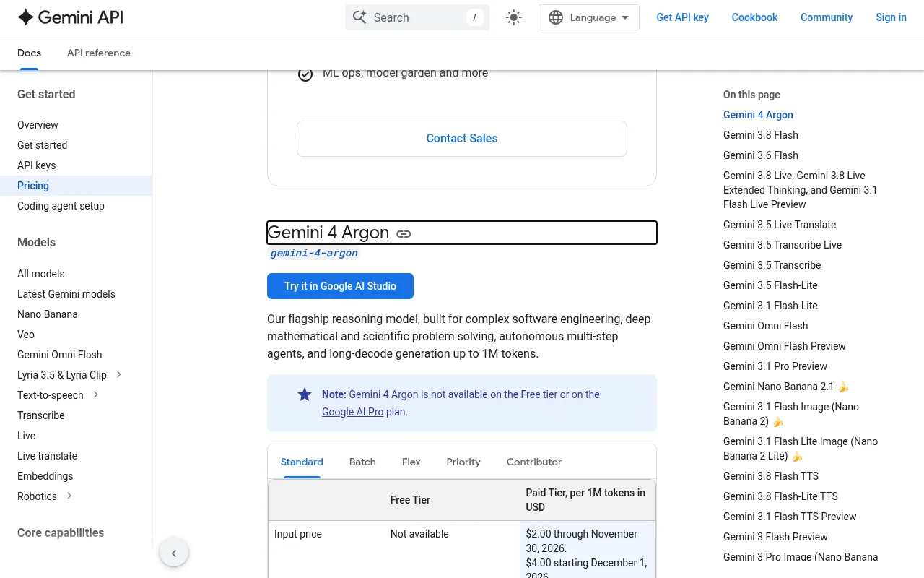Jump to Gemini 3.8 Flash TTS section
Screen dimensions: 924x578
click(771, 476)
